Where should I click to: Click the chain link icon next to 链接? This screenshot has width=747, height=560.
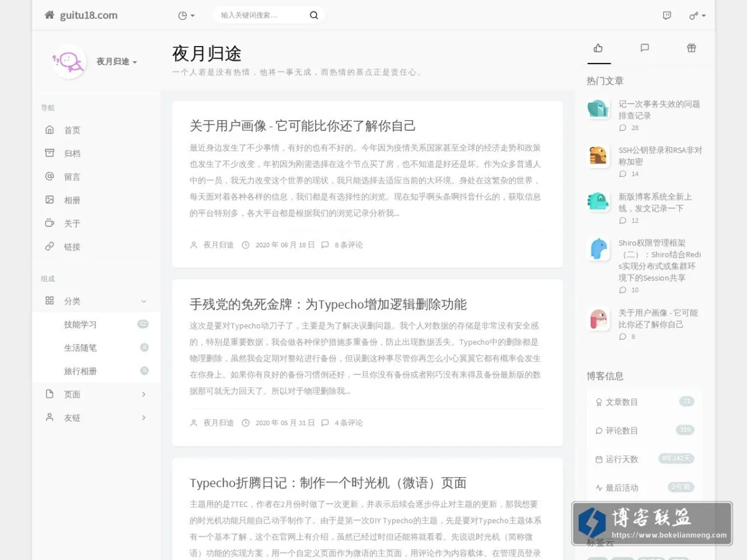coord(50,246)
